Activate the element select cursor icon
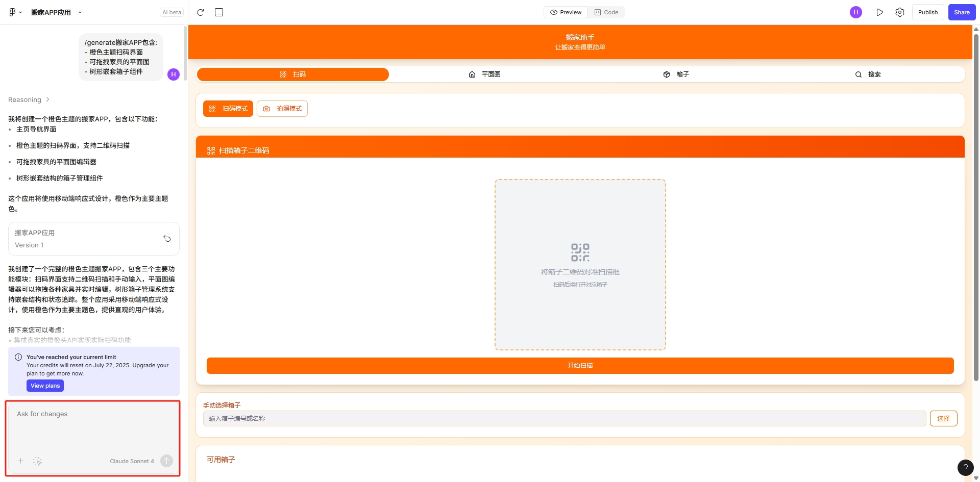The image size is (980, 482). [x=37, y=461]
